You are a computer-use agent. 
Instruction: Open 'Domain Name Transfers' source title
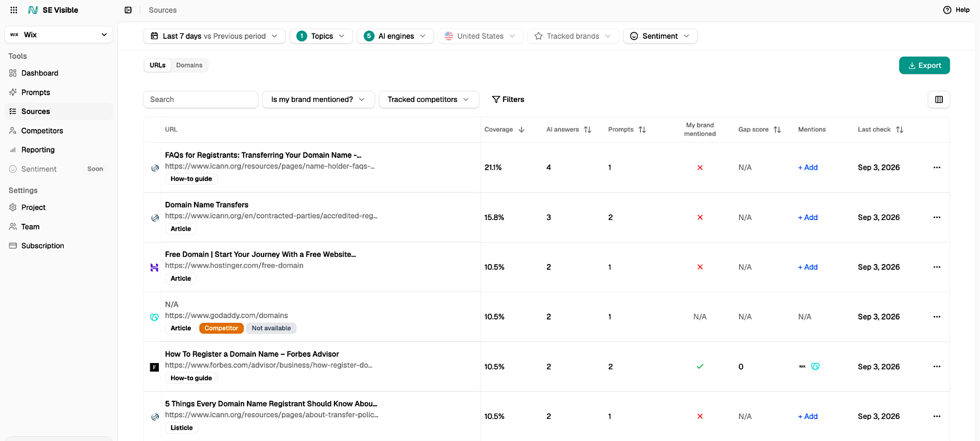click(207, 205)
